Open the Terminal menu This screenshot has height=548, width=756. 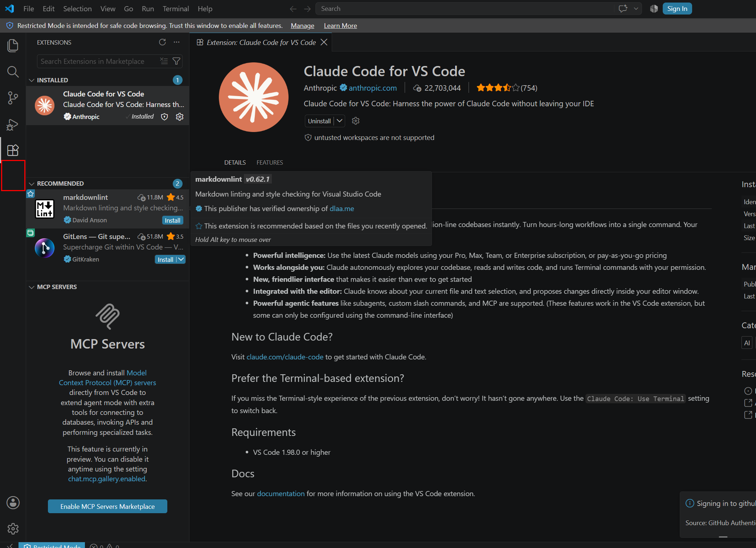point(176,9)
